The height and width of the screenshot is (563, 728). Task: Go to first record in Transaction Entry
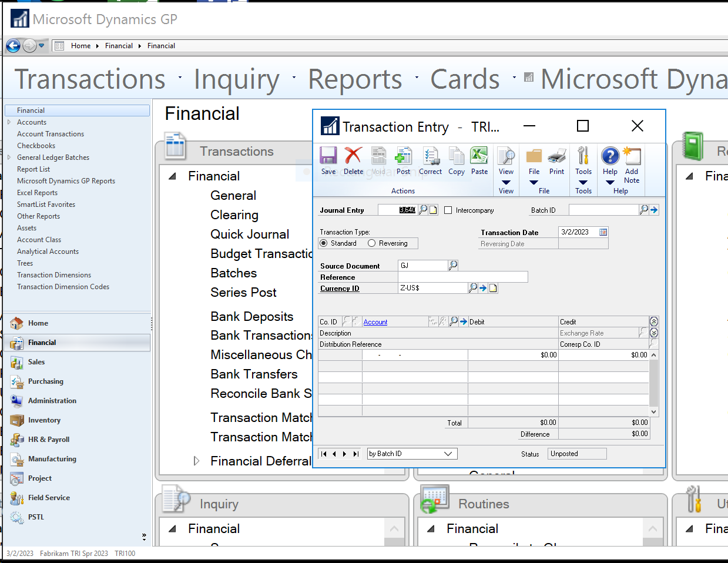[324, 454]
